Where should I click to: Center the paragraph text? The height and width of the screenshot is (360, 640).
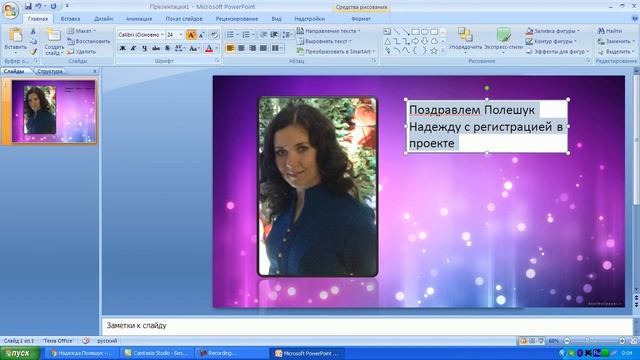(241, 49)
